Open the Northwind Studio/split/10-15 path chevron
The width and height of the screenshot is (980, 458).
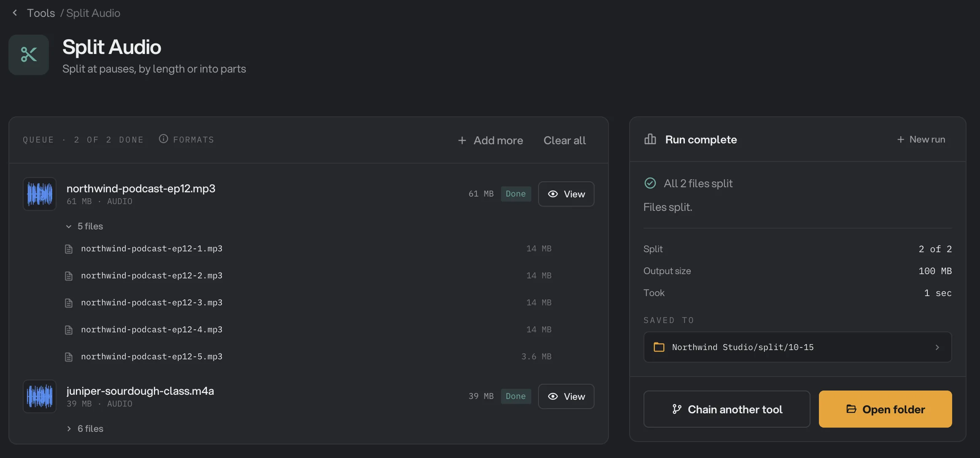(x=937, y=348)
